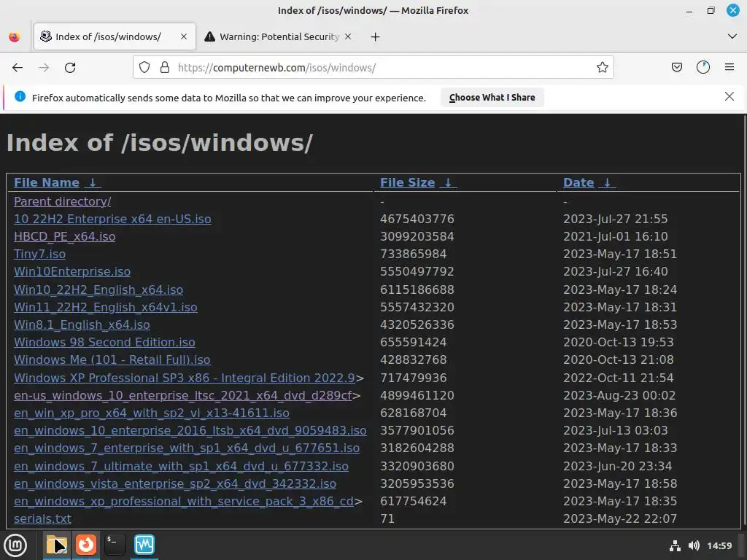This screenshot has width=747, height=560.
Task: Click Win8.1_English_x64.iso link
Action: point(82,324)
